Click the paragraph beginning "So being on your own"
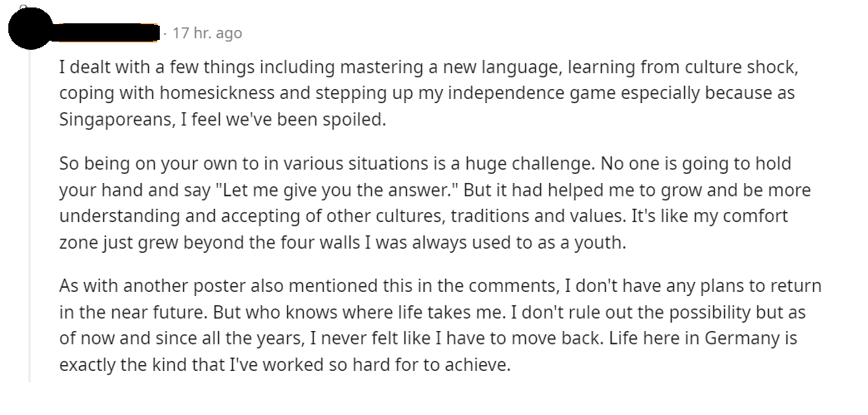Screen dimensions: 868x415 pos(434,216)
